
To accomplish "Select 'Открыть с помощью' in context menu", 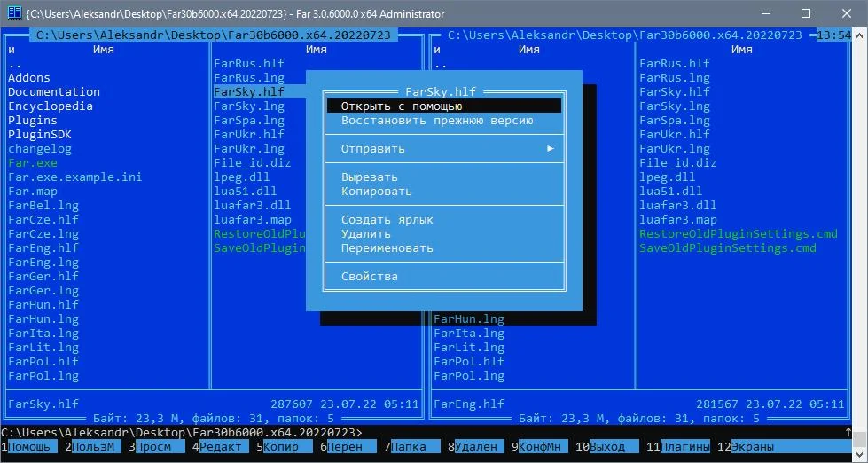I will tap(401, 106).
